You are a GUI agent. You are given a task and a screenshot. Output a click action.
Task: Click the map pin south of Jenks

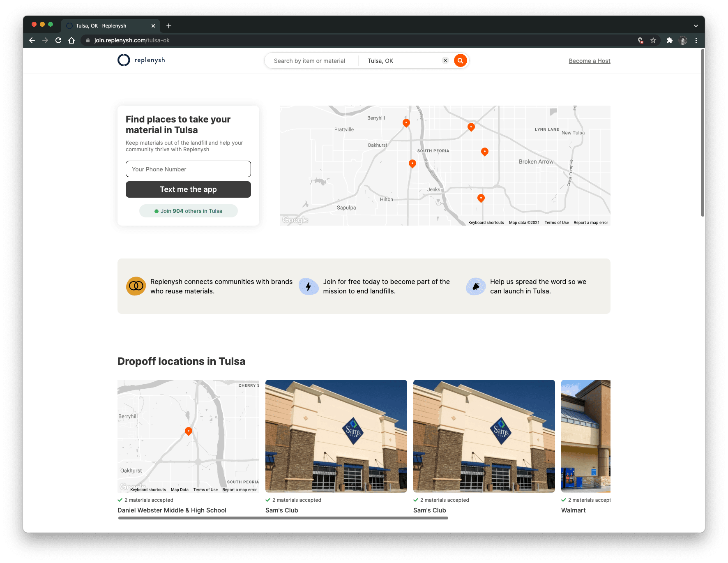coord(481,198)
